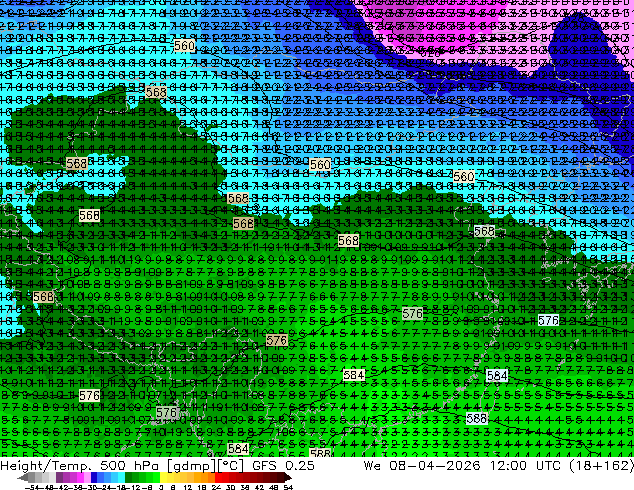The width and height of the screenshot is (634, 490).
Task: Click the "(18+162)" forecast run text
Action: (x=602, y=466)
